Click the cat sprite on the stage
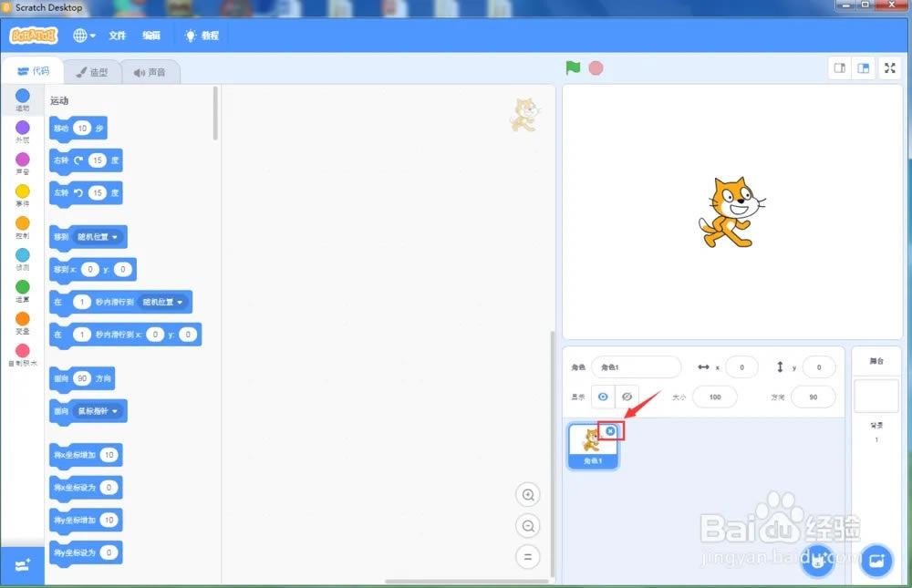This screenshot has height=588, width=912. pos(731,212)
